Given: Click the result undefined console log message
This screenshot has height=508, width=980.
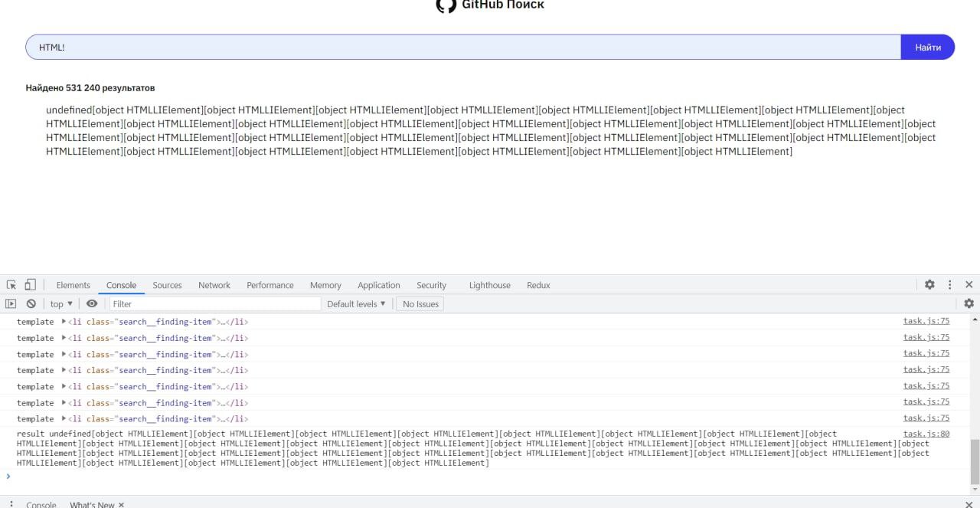Looking at the screenshot, I should pos(473,448).
